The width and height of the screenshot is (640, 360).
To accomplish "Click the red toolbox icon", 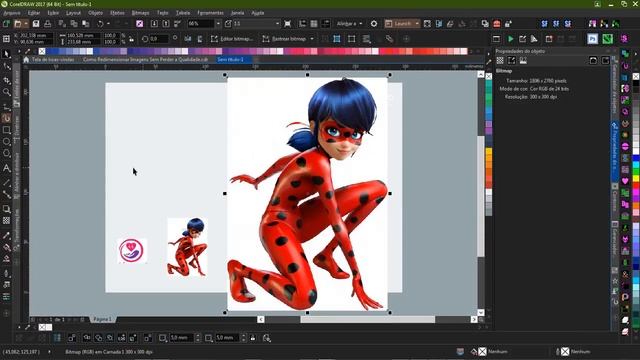I will 497,24.
